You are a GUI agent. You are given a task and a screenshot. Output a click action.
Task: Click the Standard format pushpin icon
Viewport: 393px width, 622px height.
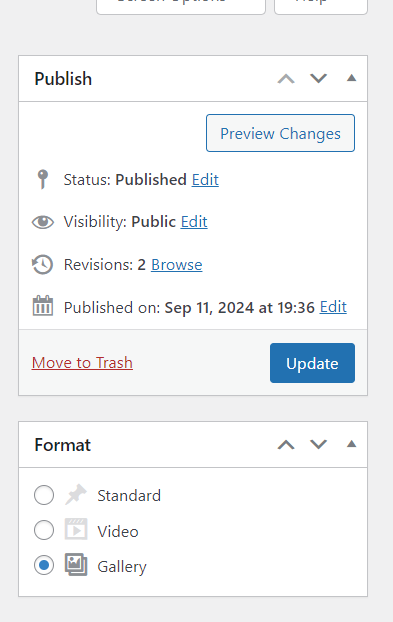point(76,494)
